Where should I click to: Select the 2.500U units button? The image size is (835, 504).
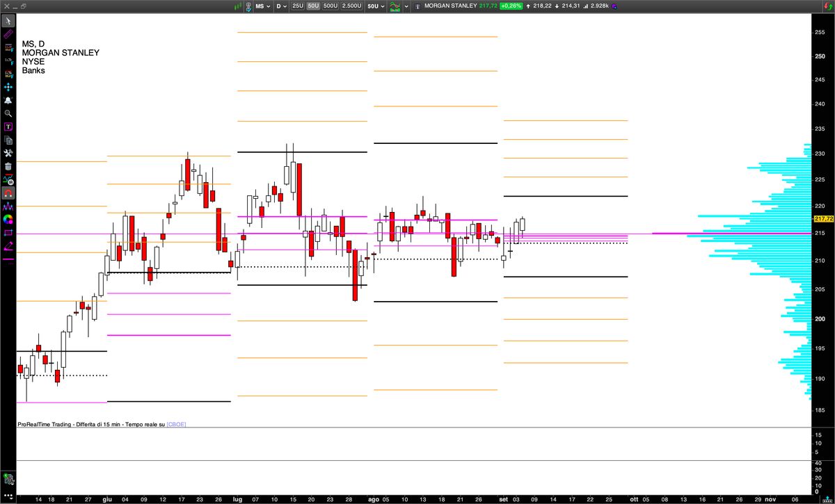[352, 6]
